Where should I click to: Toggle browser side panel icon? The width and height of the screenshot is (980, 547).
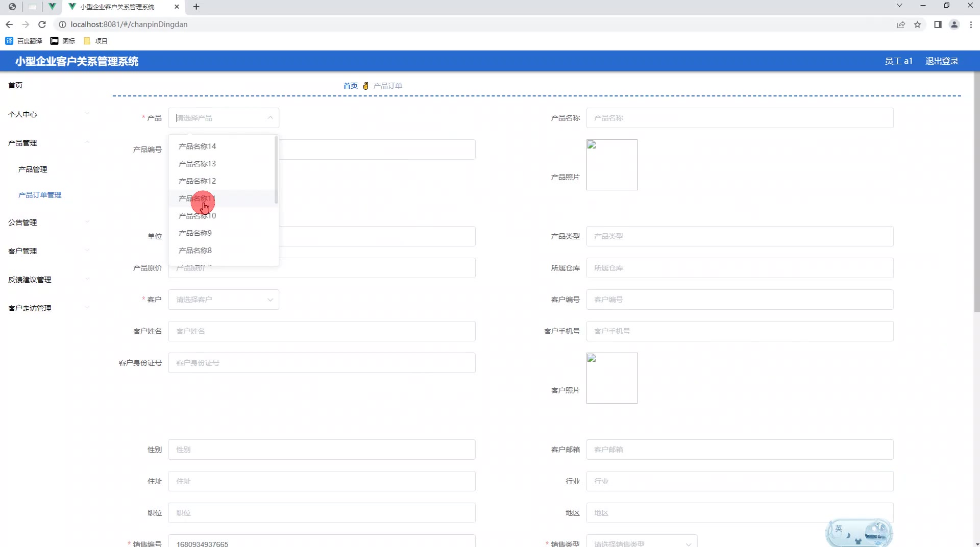938,24
